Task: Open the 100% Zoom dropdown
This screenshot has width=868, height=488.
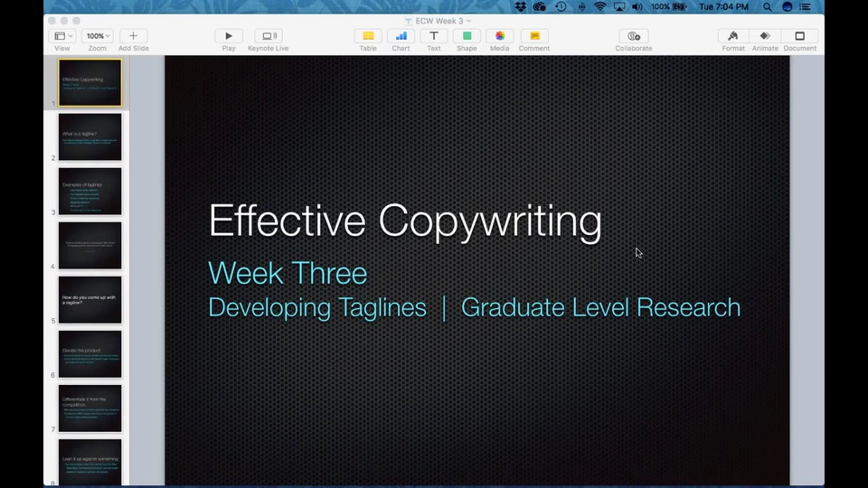Action: (98, 36)
